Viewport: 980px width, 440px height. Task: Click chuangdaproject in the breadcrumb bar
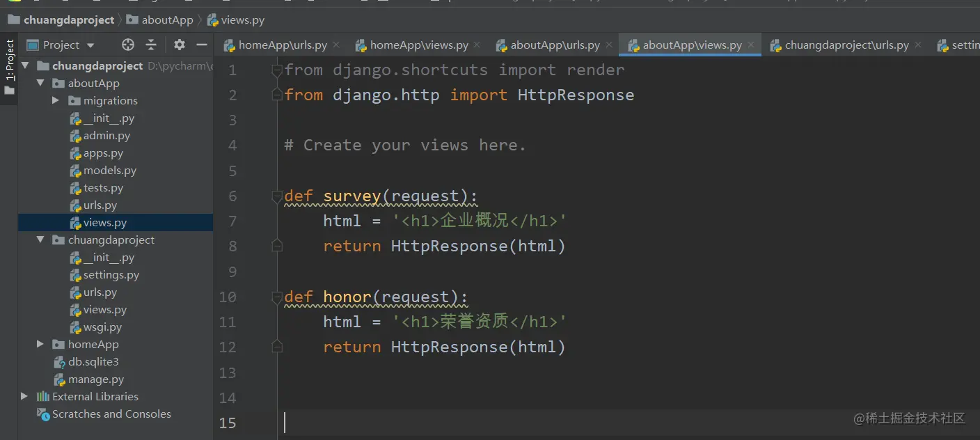point(68,20)
